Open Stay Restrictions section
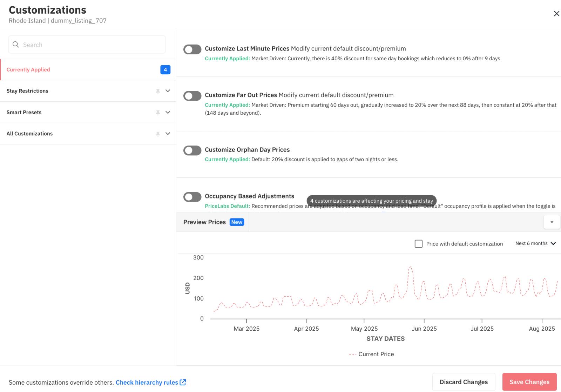Screen dimensions: 561x392 point(88,91)
